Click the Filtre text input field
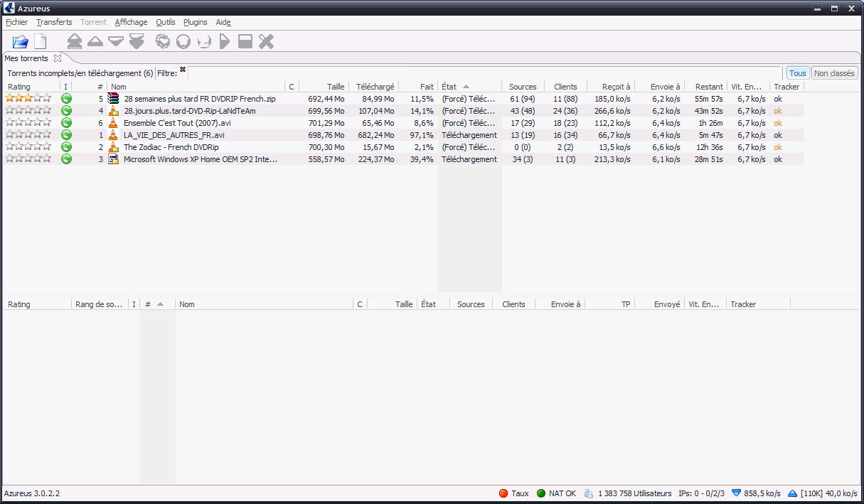 (484, 73)
